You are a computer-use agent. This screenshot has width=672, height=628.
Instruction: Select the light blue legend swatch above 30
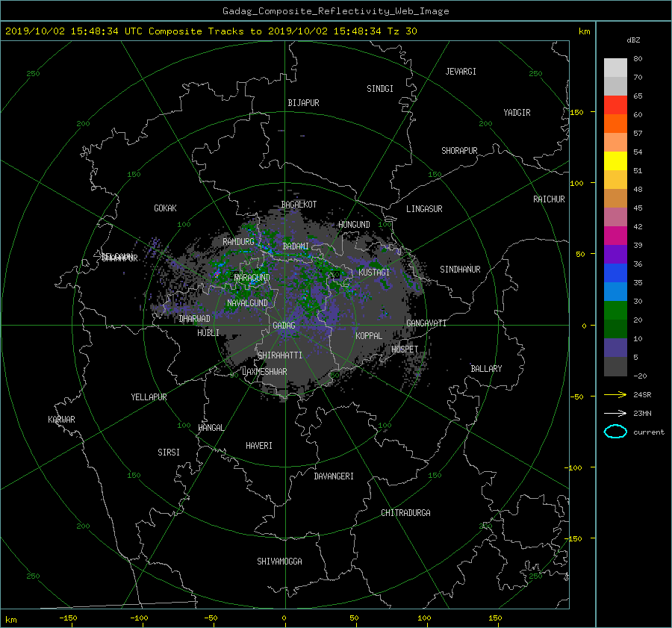coord(615,292)
